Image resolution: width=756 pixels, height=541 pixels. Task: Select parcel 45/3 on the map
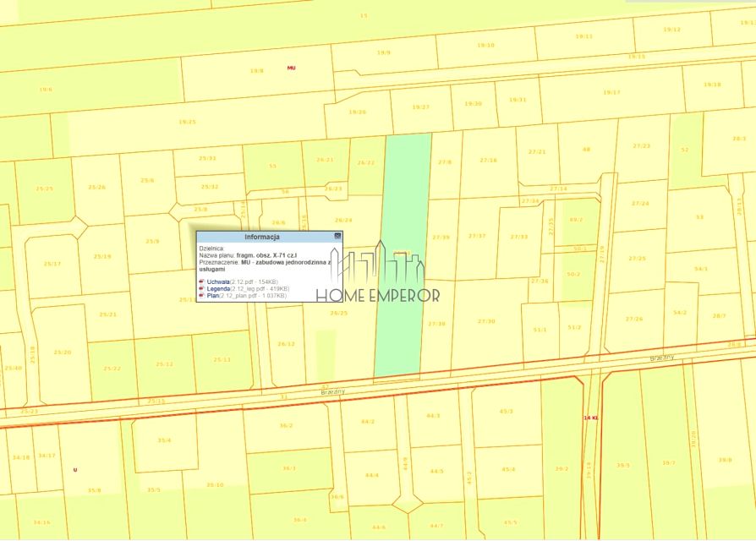[x=506, y=412]
